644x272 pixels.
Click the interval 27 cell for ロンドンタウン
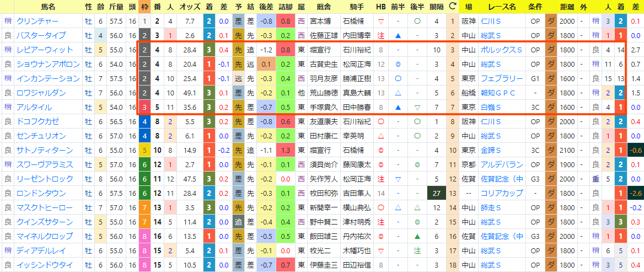click(x=436, y=193)
